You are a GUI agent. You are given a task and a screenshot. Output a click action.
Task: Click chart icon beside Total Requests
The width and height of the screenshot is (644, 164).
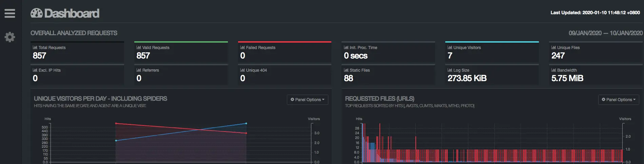[35, 47]
